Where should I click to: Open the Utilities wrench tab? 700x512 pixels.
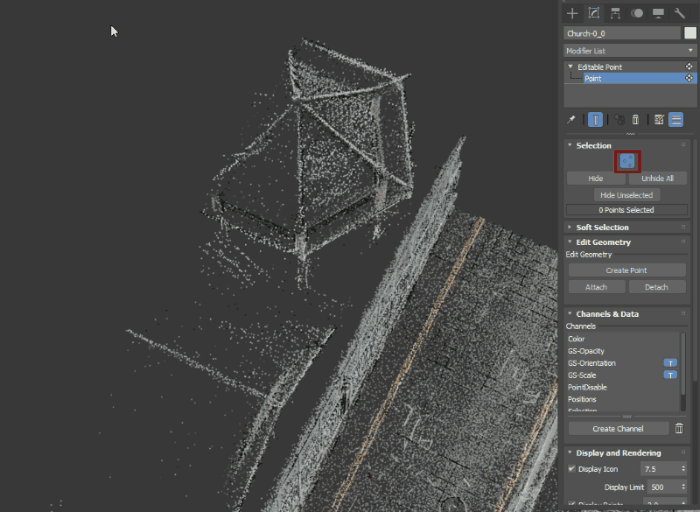679,13
